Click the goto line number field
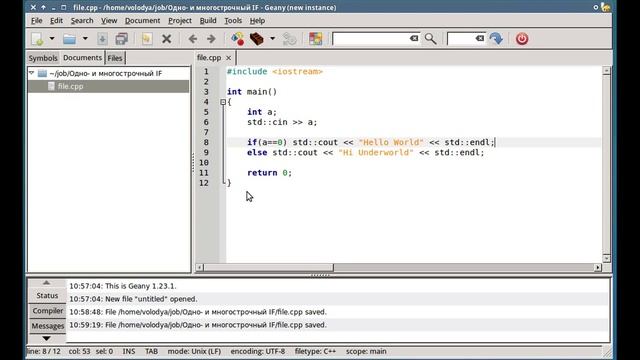 coord(461,39)
